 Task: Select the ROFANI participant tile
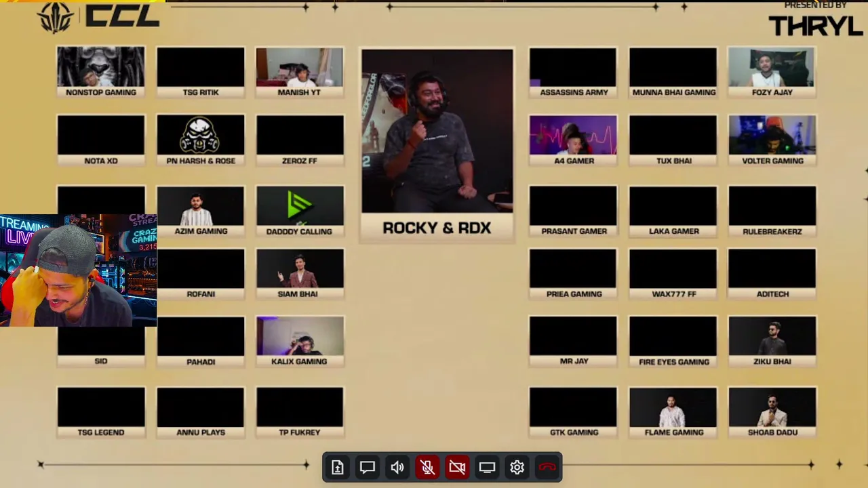point(201,274)
